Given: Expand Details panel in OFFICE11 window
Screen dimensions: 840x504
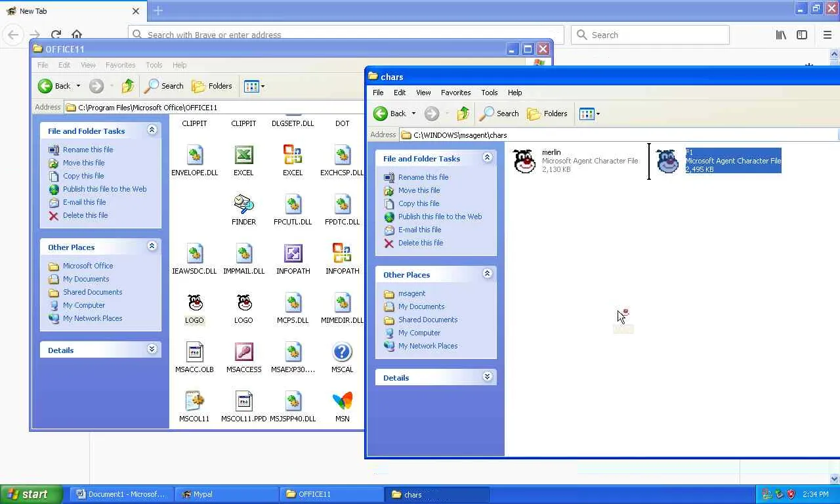Looking at the screenshot, I should point(152,349).
